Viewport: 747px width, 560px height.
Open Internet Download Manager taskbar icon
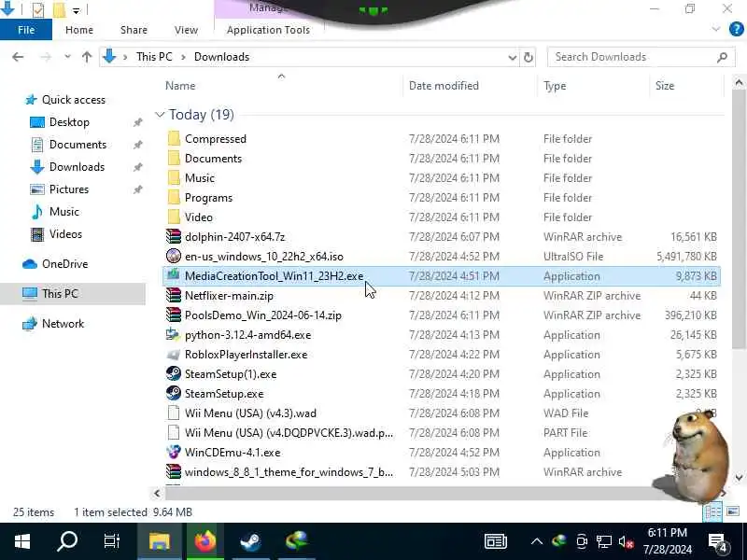297,541
